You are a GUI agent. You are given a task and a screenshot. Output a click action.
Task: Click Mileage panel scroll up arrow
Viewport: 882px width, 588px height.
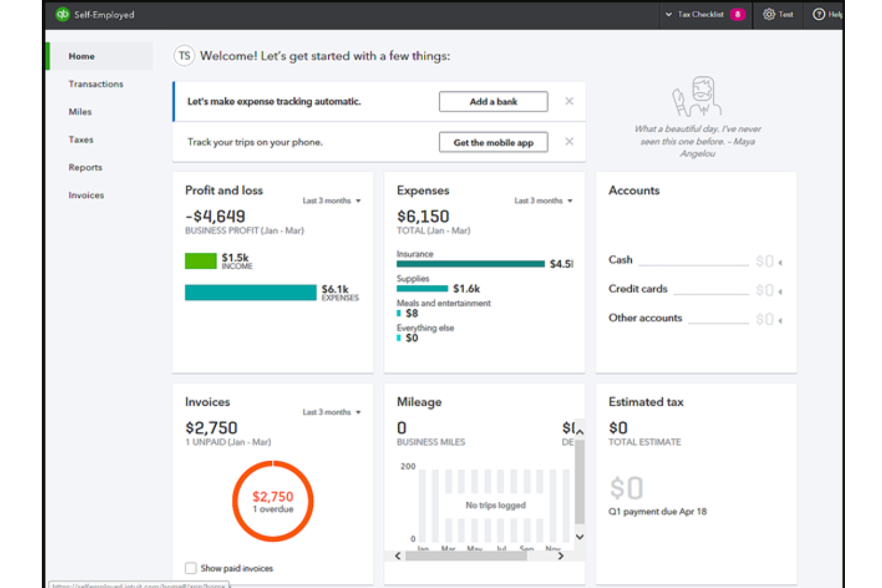point(579,431)
